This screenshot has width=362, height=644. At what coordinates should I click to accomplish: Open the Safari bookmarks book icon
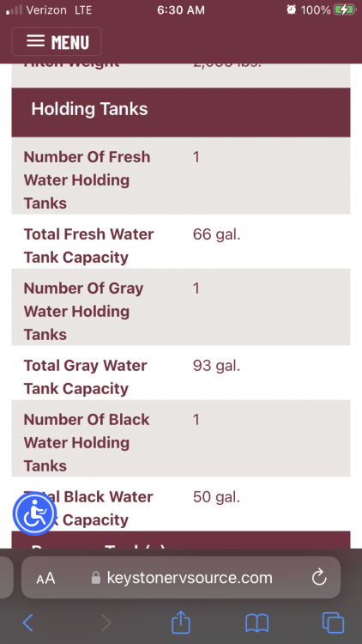tap(257, 623)
